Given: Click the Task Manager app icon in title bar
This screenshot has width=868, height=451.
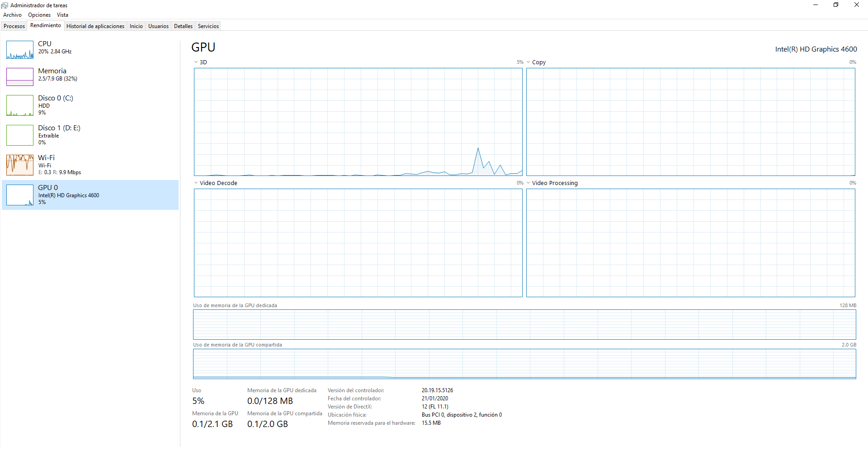Looking at the screenshot, I should 5,5.
